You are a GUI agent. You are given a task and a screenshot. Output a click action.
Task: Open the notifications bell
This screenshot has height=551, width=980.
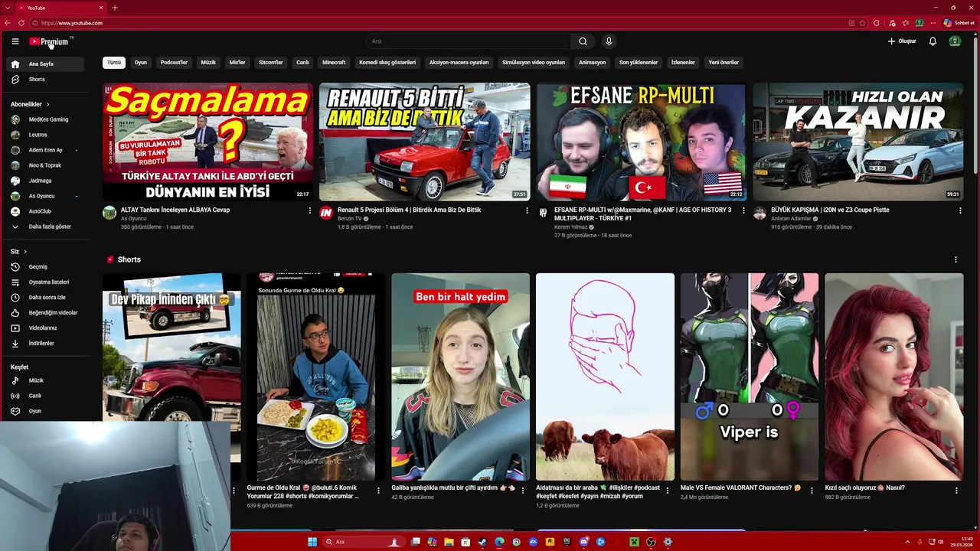933,41
